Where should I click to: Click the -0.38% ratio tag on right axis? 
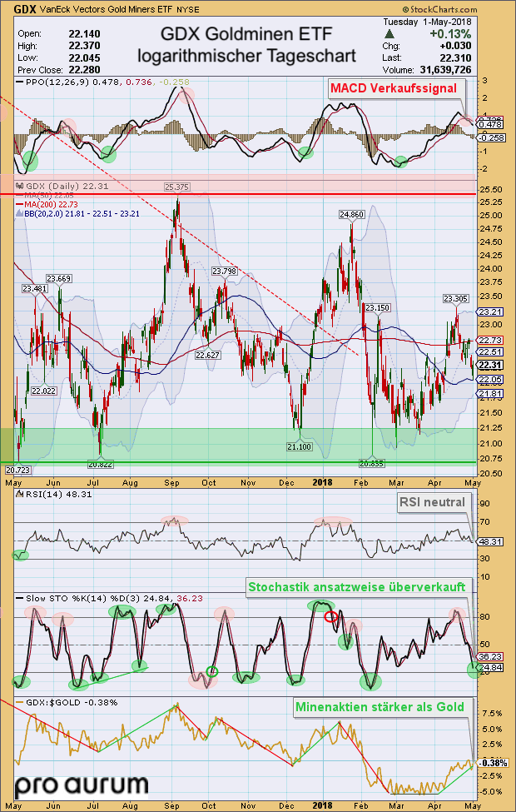tap(491, 763)
